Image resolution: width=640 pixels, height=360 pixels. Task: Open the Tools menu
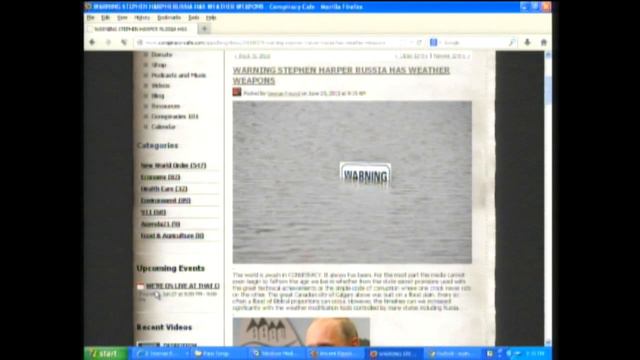[193, 18]
